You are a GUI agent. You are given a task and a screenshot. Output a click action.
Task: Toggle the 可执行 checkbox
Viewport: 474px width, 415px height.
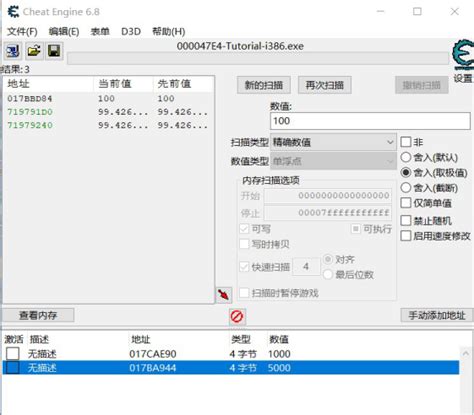[356, 229]
